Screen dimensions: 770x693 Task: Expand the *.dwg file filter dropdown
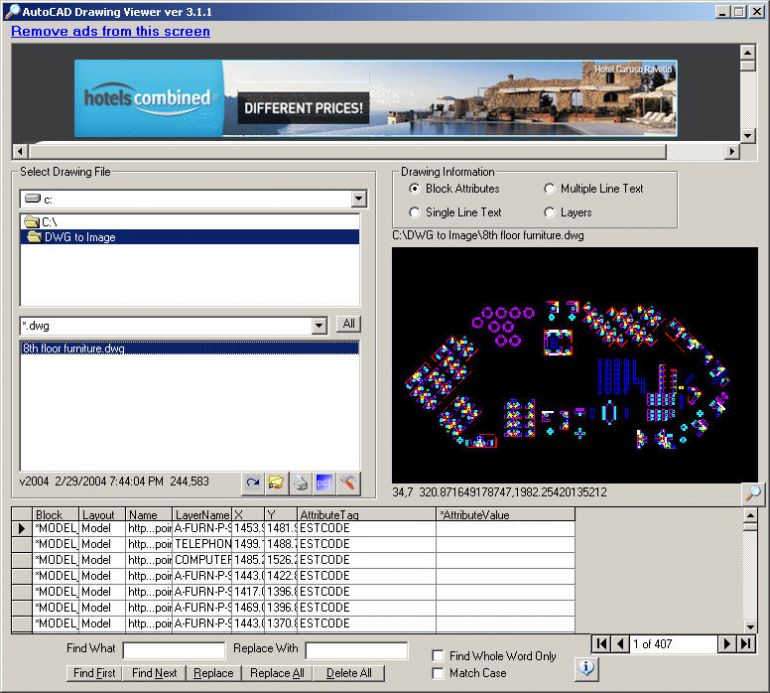(x=319, y=325)
